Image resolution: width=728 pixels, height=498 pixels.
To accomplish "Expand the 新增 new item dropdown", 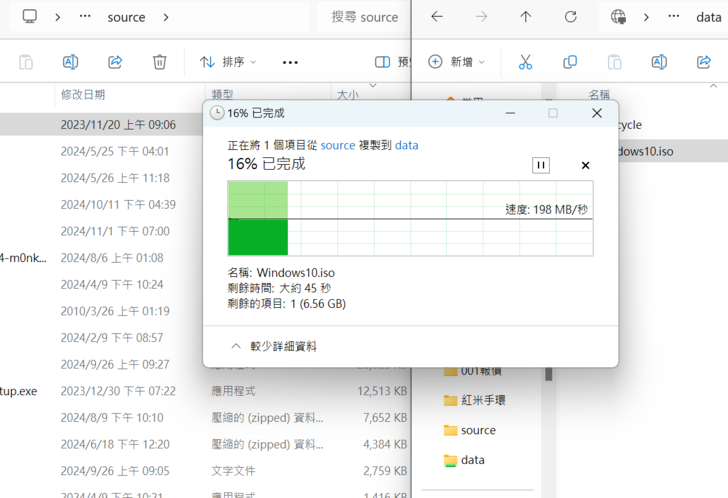I will (x=455, y=62).
